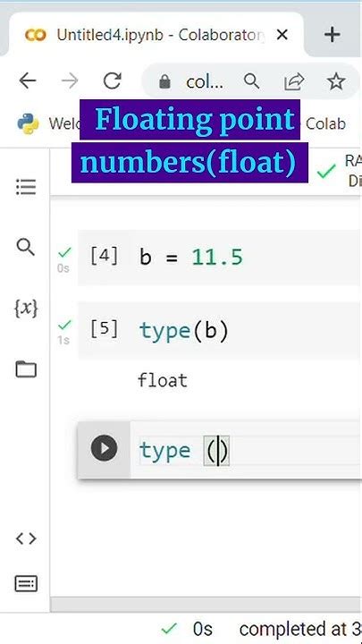Open a new browser tab
This screenshot has height=644, width=362.
click(x=332, y=35)
